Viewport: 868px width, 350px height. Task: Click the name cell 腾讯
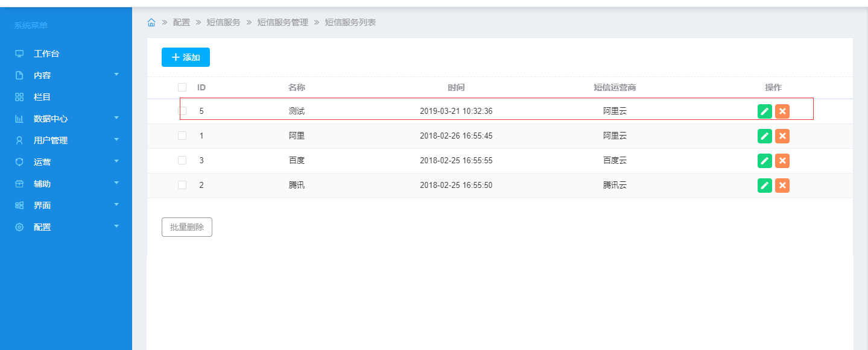pos(297,186)
